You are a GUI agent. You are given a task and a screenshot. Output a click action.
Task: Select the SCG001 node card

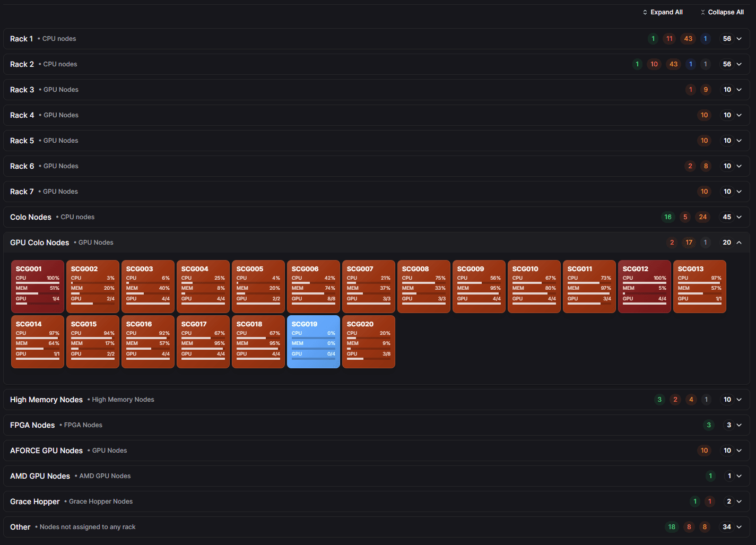tap(38, 286)
